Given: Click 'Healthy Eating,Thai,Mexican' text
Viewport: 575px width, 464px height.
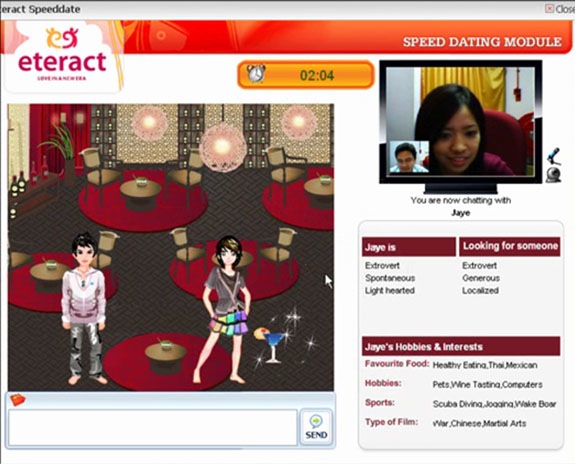Looking at the screenshot, I should point(485,365).
